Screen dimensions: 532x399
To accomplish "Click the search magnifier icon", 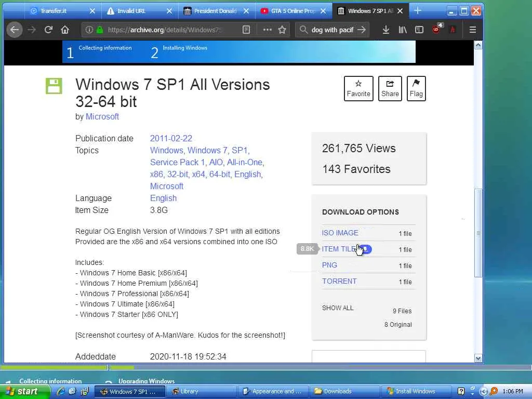I will tap(303, 30).
